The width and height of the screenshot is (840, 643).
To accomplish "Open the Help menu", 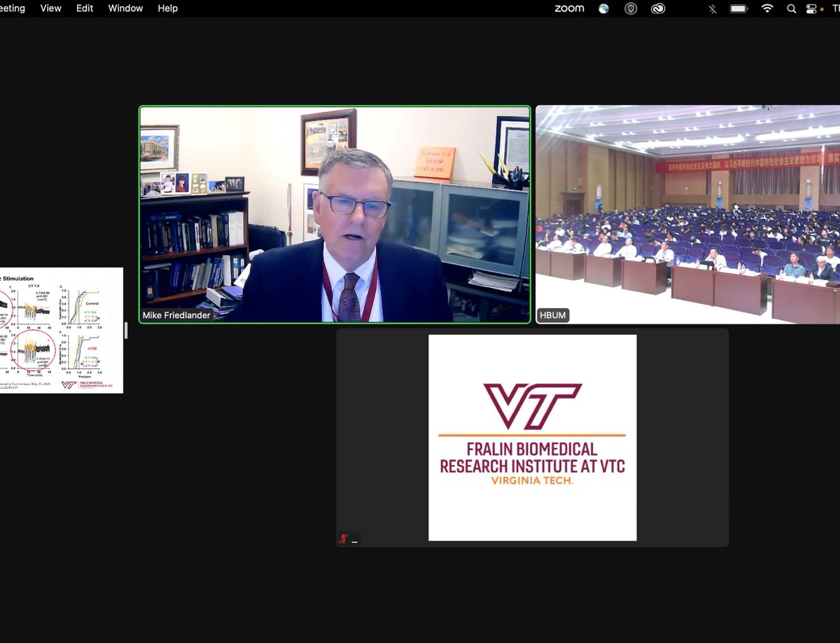I will tap(167, 8).
